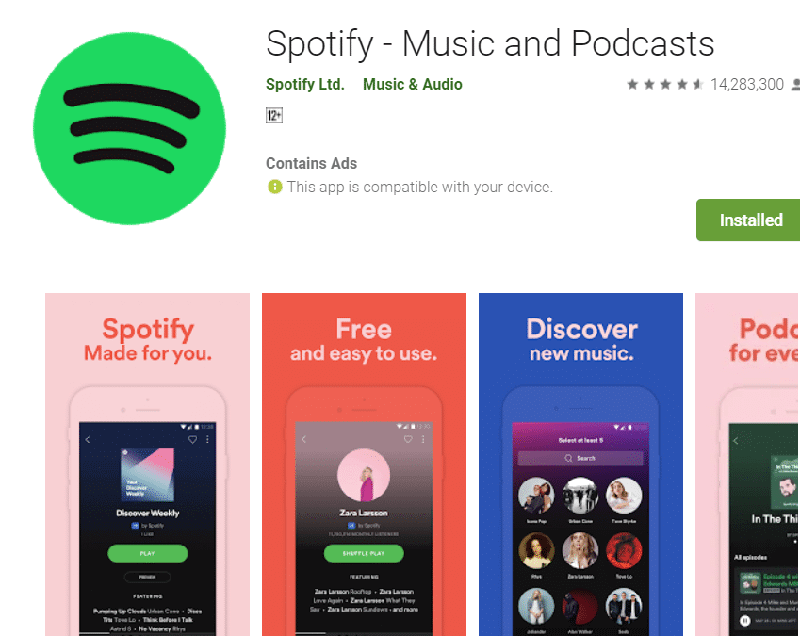Click the app title Spotify - Music and Podcasts

[x=490, y=44]
